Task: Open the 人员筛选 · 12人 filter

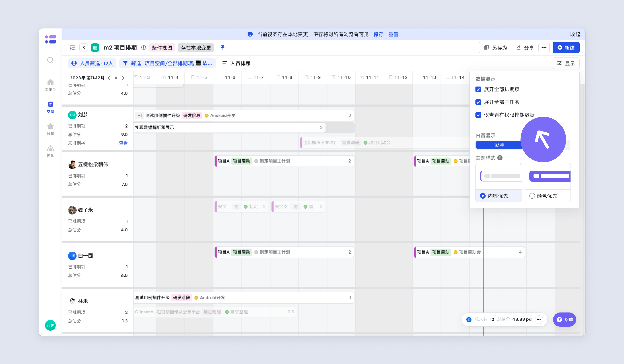Action: coord(92,63)
